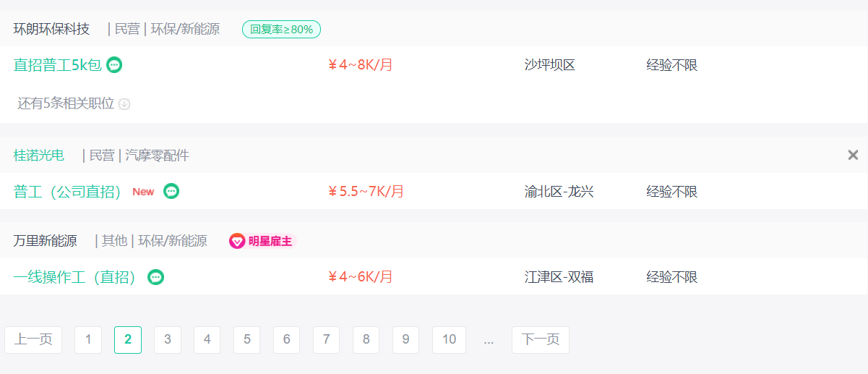This screenshot has width=868, height=374.
Task: Open job 直招普工5k包
Action: pos(57,65)
